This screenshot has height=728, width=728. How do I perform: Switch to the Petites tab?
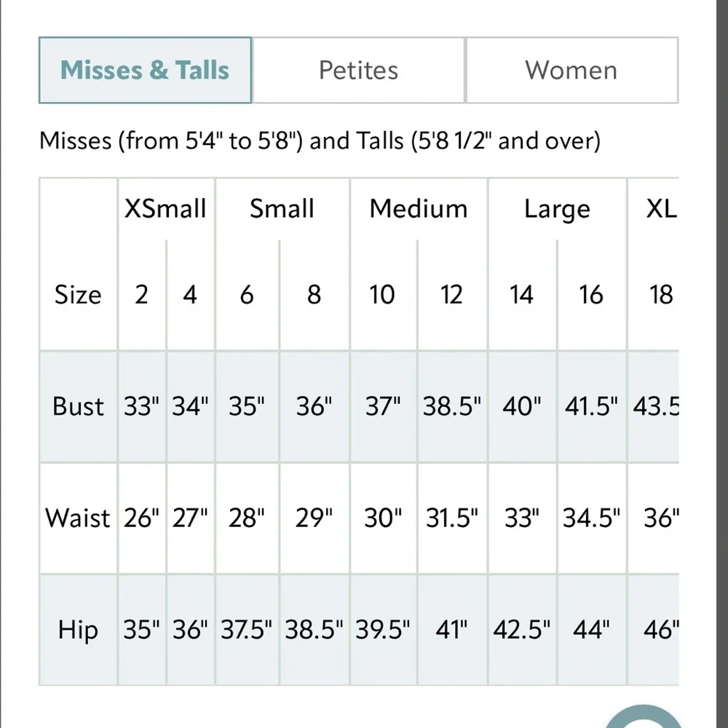(x=358, y=71)
